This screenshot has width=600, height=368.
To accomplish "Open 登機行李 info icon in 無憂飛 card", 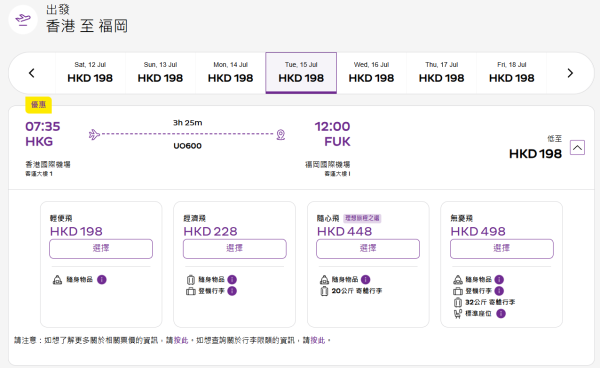I will point(499,291).
